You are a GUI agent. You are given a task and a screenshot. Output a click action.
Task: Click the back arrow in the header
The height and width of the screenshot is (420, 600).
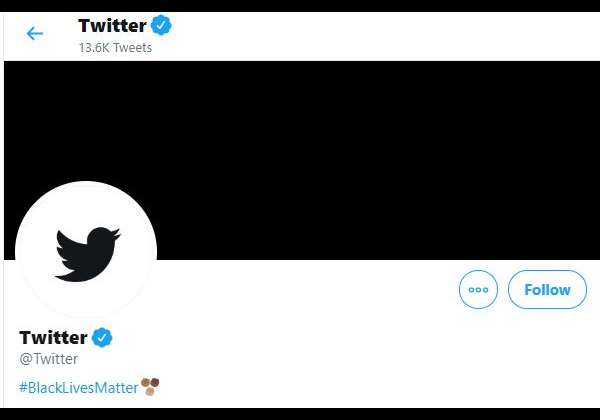pyautogui.click(x=35, y=34)
